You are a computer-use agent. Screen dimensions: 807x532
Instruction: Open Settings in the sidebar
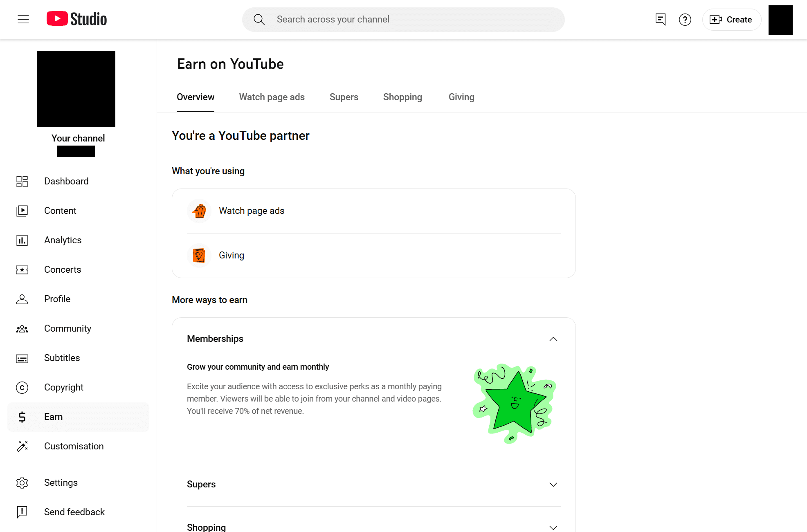point(78,483)
